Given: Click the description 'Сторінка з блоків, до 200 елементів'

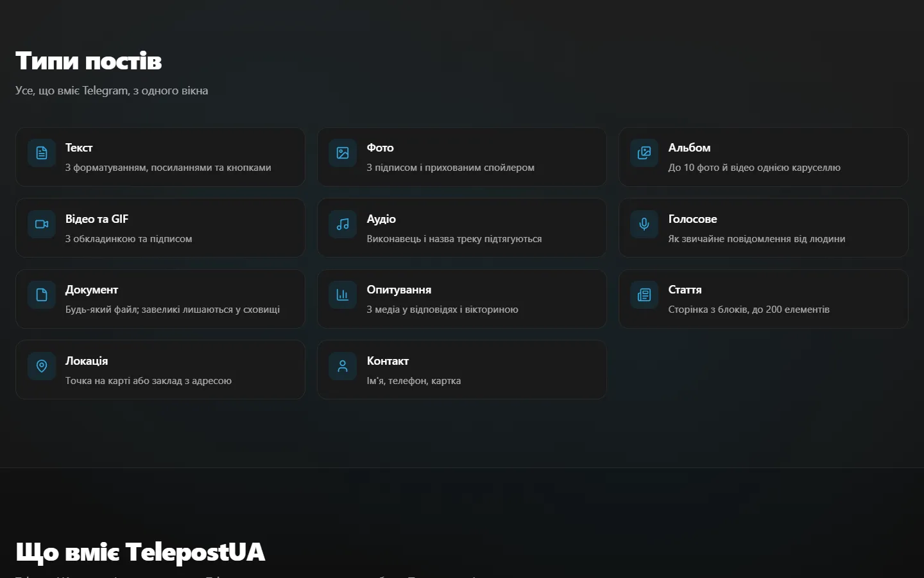Looking at the screenshot, I should (749, 310).
